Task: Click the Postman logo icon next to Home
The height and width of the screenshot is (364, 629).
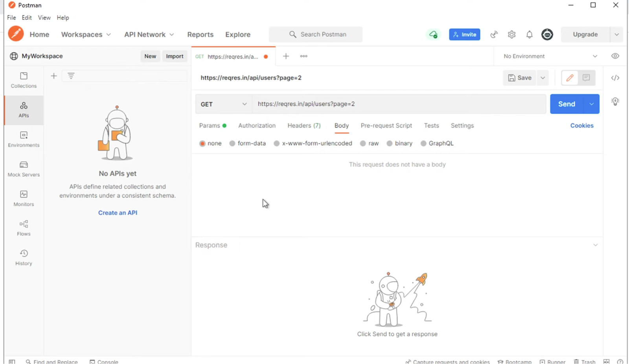Action: 16,34
